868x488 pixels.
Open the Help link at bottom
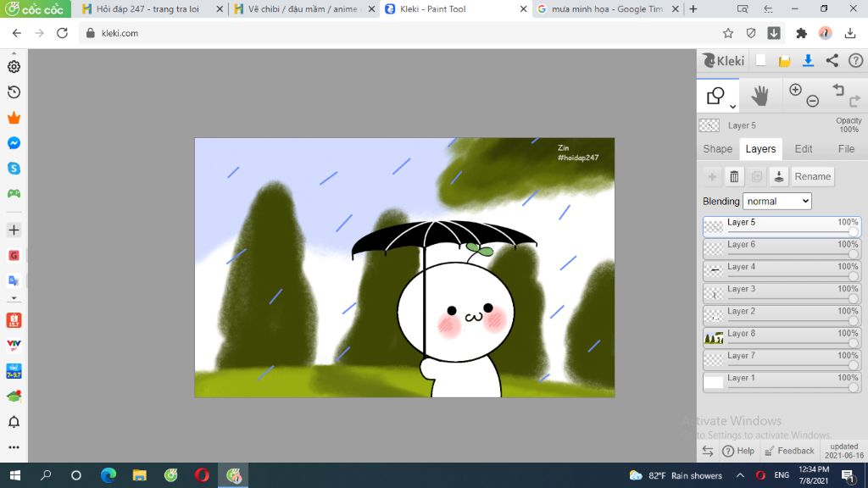pyautogui.click(x=738, y=451)
